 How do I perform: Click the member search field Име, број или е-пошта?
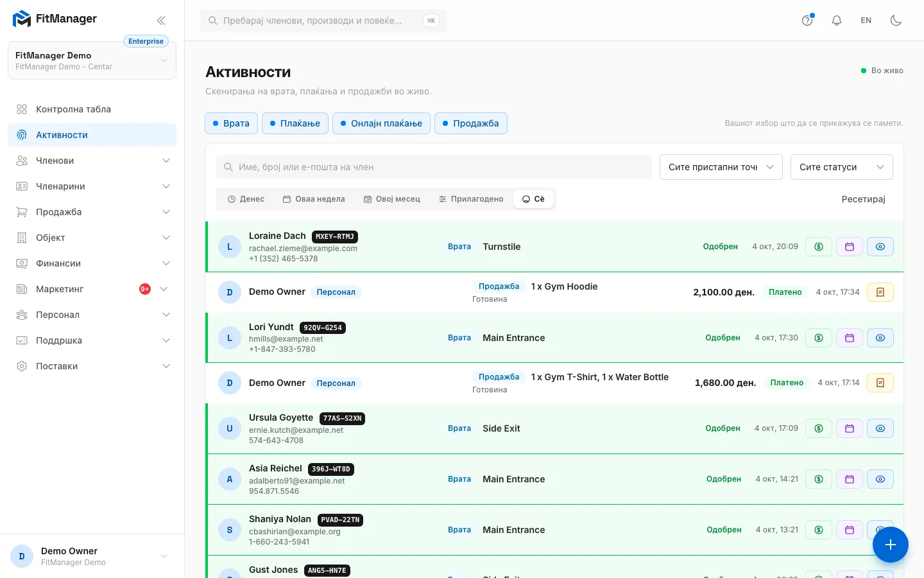coord(434,167)
